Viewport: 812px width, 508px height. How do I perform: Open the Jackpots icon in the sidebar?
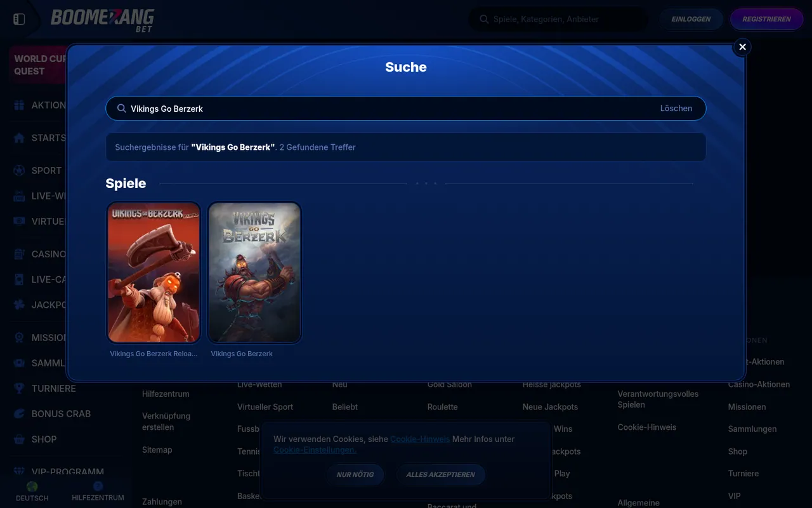pos(19,305)
